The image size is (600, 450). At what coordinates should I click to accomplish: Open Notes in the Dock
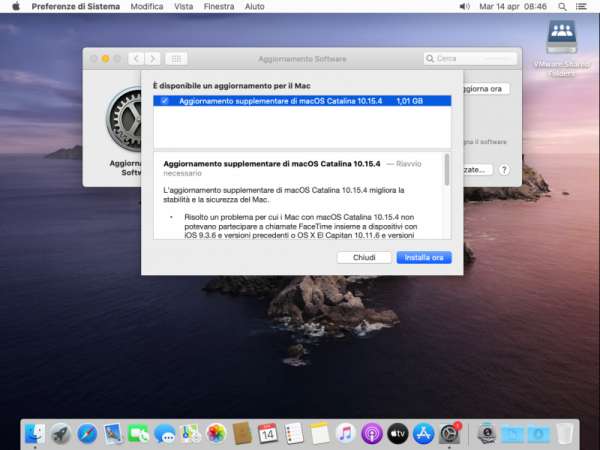[x=320, y=434]
